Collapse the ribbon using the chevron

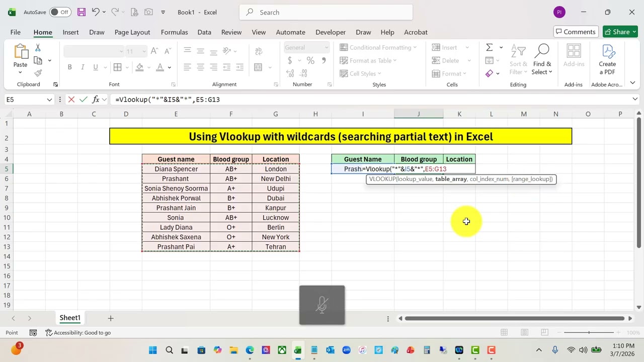pos(632,82)
